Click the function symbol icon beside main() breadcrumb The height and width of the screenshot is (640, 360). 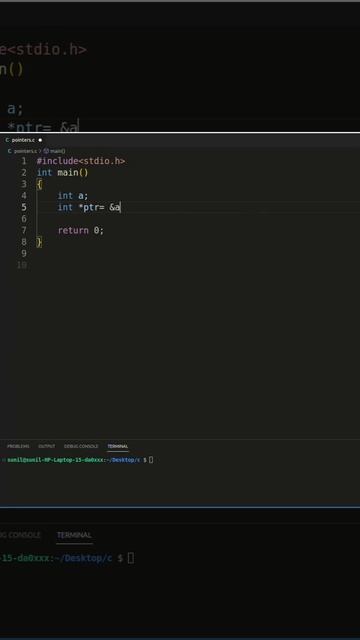46,151
